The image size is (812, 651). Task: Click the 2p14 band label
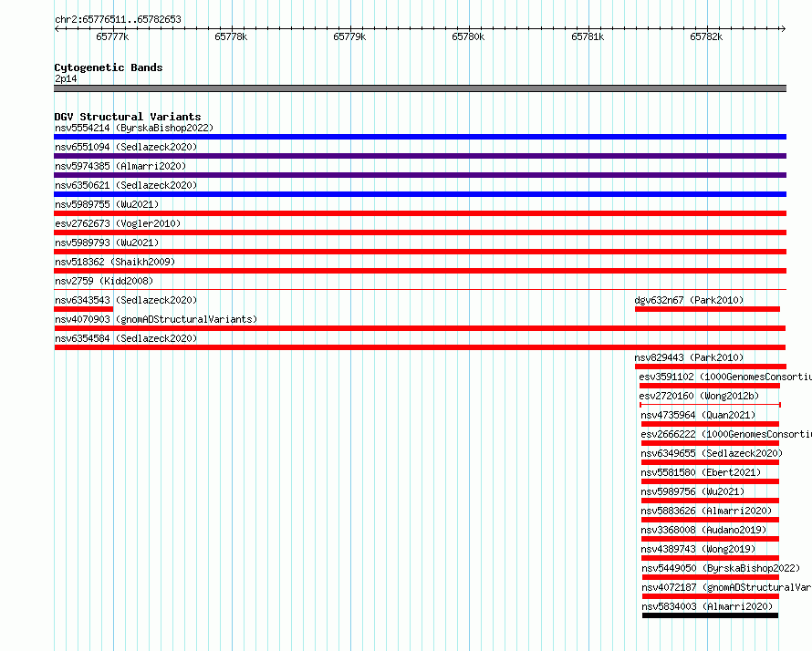[x=66, y=78]
